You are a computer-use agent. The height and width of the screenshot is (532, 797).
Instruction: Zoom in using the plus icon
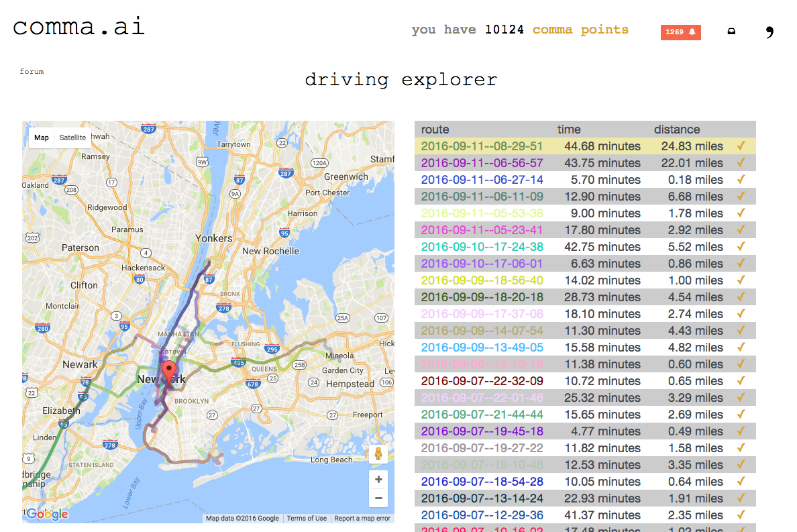[x=378, y=479]
